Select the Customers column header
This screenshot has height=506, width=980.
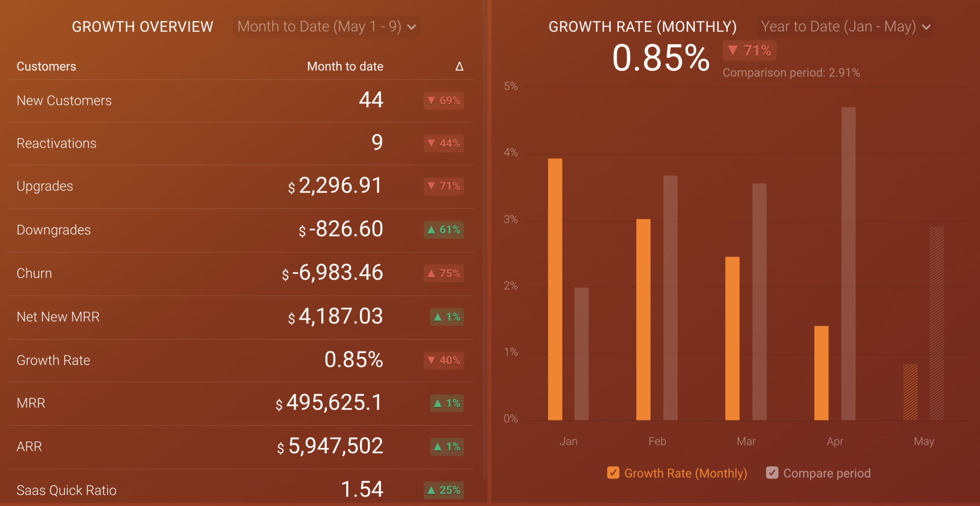(x=46, y=67)
